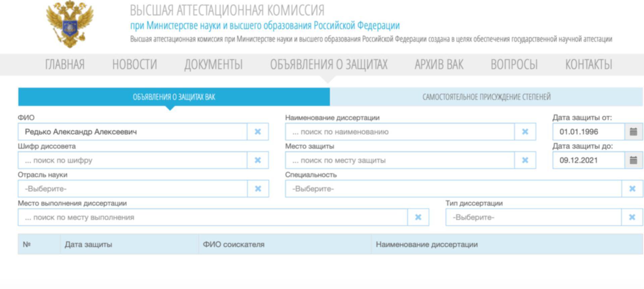Click the Шифр диссовета search field

tap(133, 160)
